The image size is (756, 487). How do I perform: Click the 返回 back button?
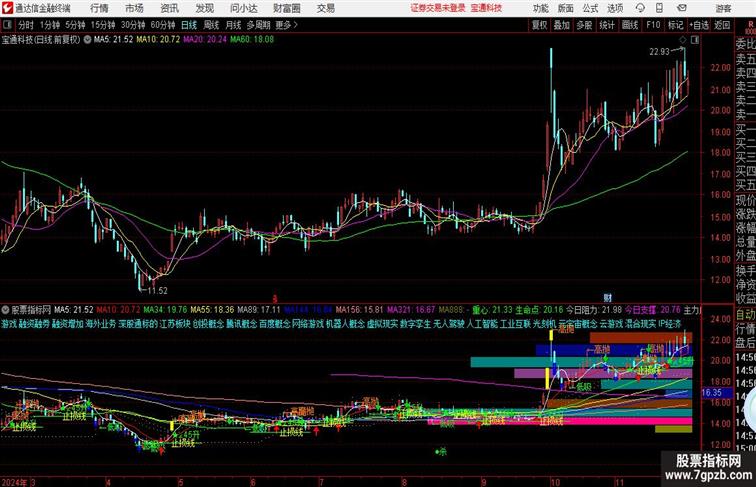tap(722, 25)
